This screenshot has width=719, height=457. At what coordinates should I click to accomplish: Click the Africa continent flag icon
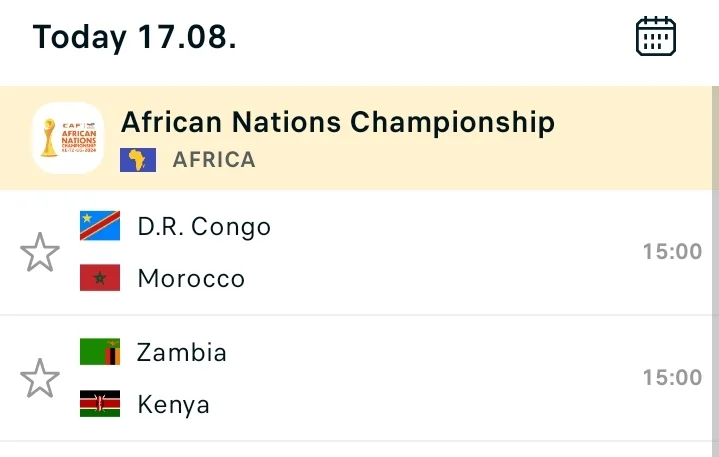138,160
